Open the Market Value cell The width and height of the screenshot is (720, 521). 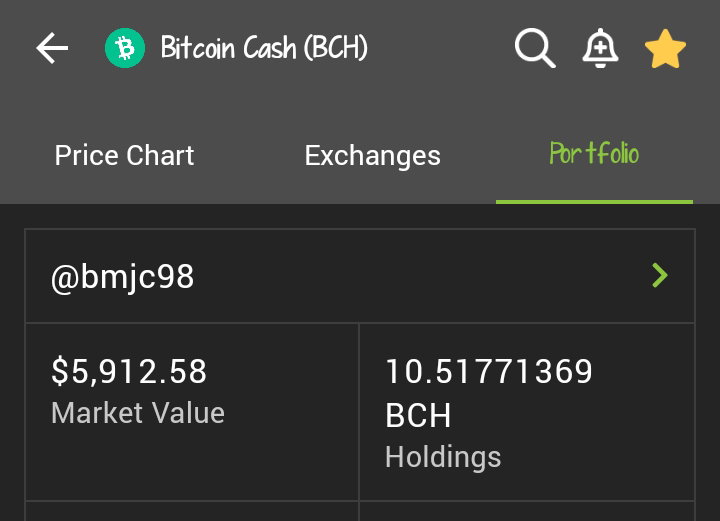(x=192, y=412)
